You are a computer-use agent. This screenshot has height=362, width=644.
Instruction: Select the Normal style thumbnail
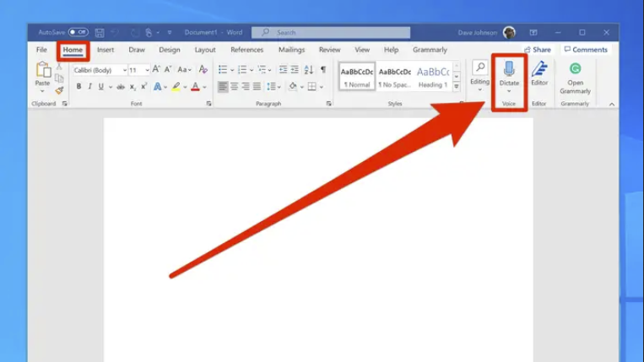[357, 77]
